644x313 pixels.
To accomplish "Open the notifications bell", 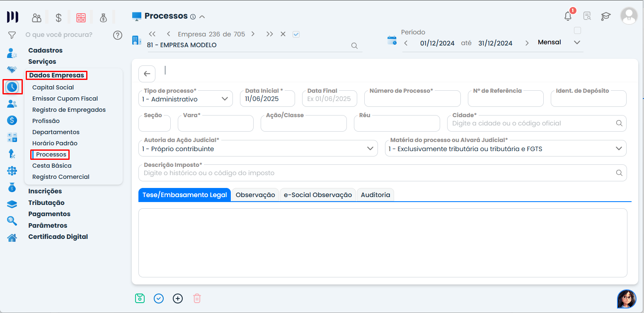I will (x=568, y=16).
